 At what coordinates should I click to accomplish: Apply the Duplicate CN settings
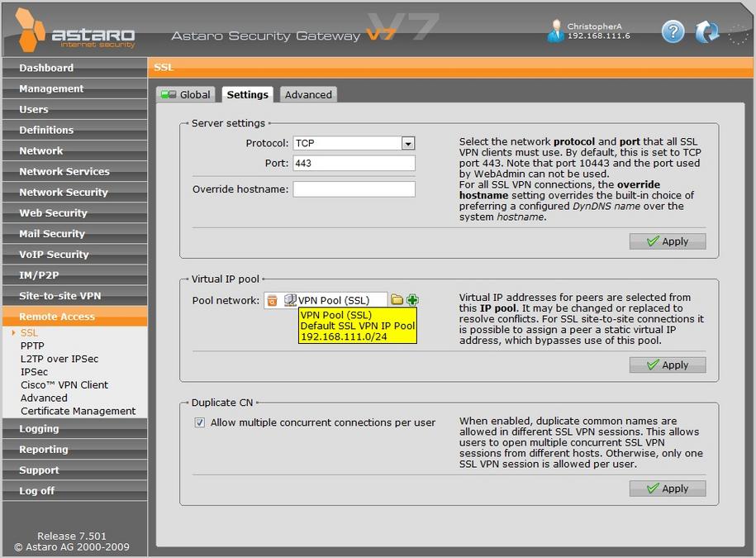click(x=668, y=488)
